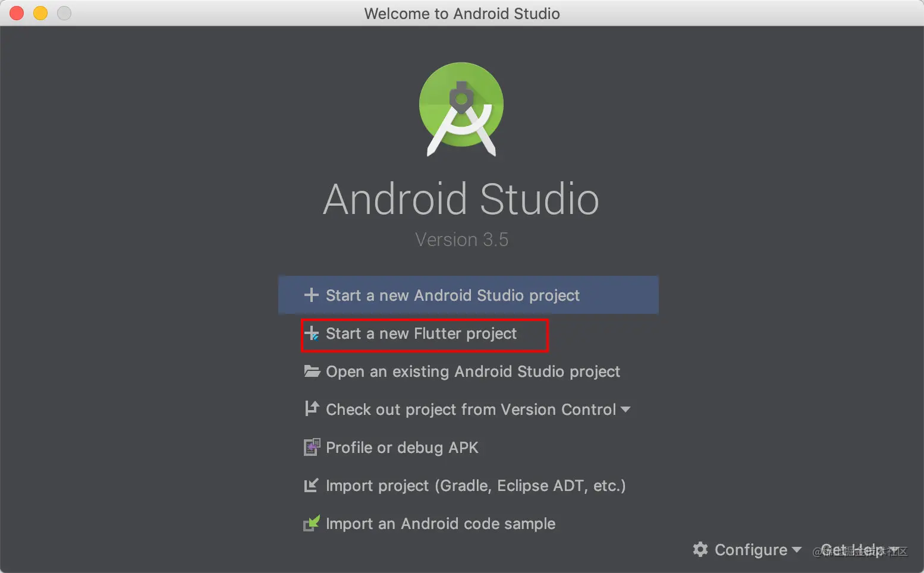Open an existing Android Studio project
The height and width of the screenshot is (573, 924).
(473, 371)
